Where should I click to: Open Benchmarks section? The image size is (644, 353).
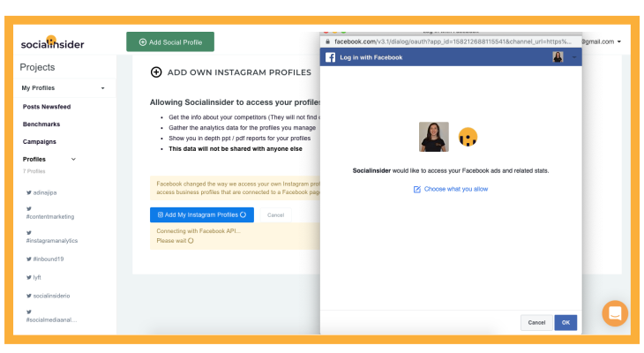tap(41, 124)
